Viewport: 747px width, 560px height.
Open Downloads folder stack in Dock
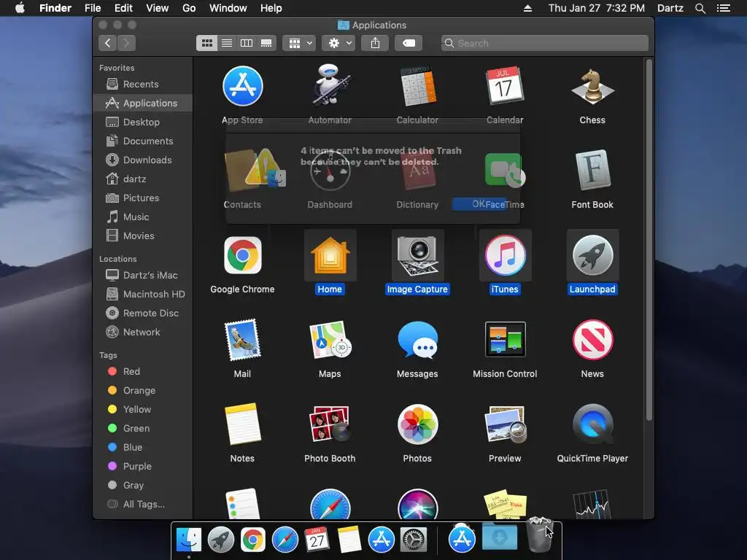pyautogui.click(x=499, y=537)
